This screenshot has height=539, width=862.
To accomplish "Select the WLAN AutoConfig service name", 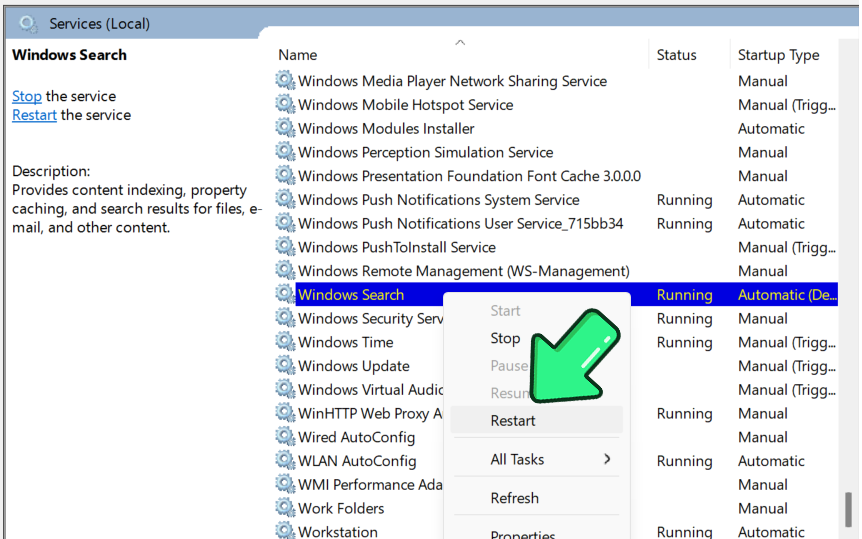I will pos(357,461).
